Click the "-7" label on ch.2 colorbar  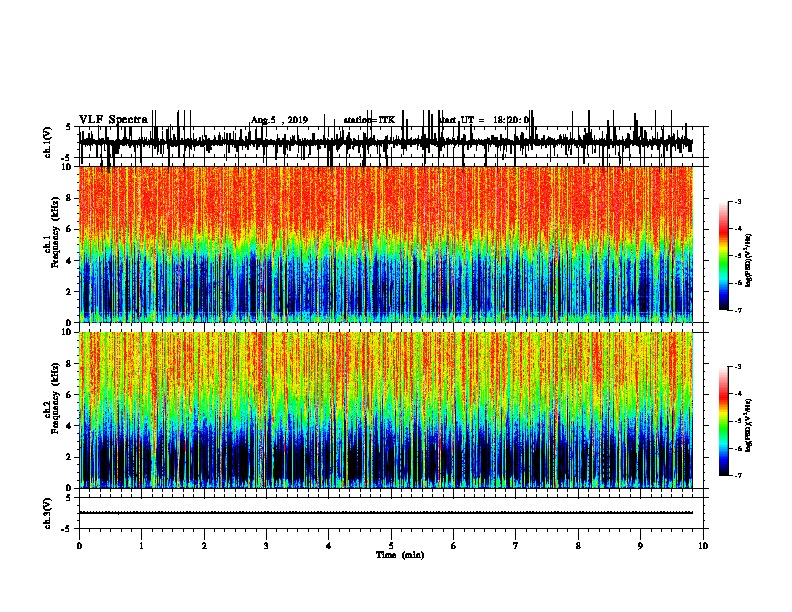[x=737, y=476]
